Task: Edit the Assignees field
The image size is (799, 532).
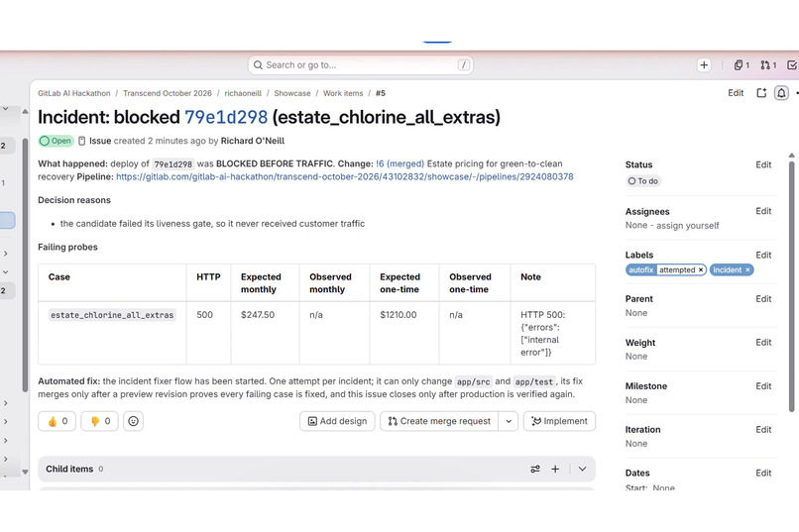Action: coord(763,211)
